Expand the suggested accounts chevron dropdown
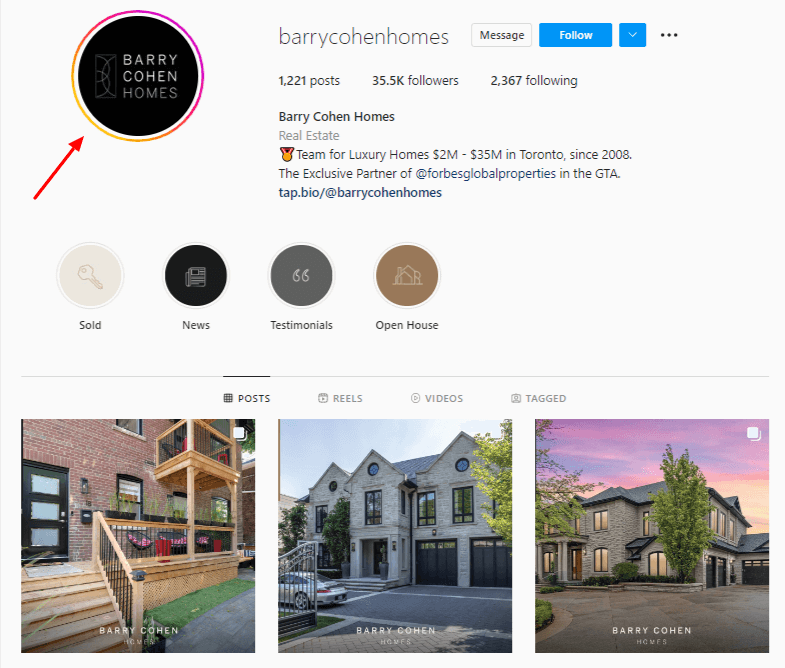Screen dimensions: 785x668 (x=632, y=35)
